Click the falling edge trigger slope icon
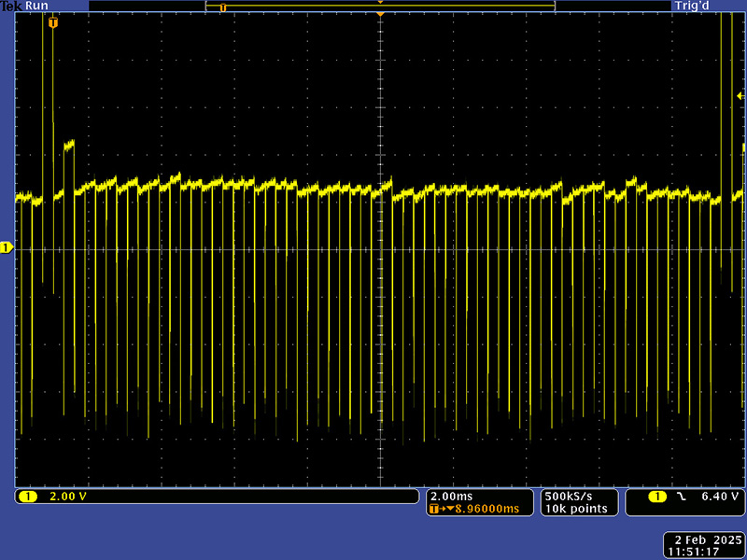This screenshot has height=560, width=747. coord(682,497)
